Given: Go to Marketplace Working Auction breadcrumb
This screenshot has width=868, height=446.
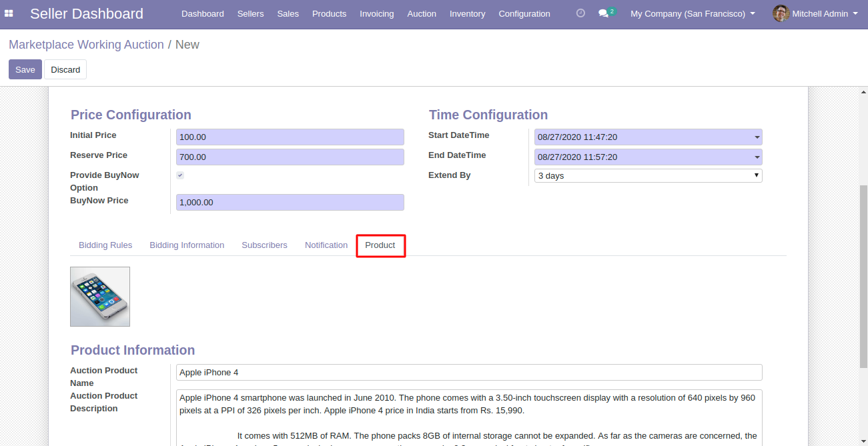Looking at the screenshot, I should coord(86,45).
